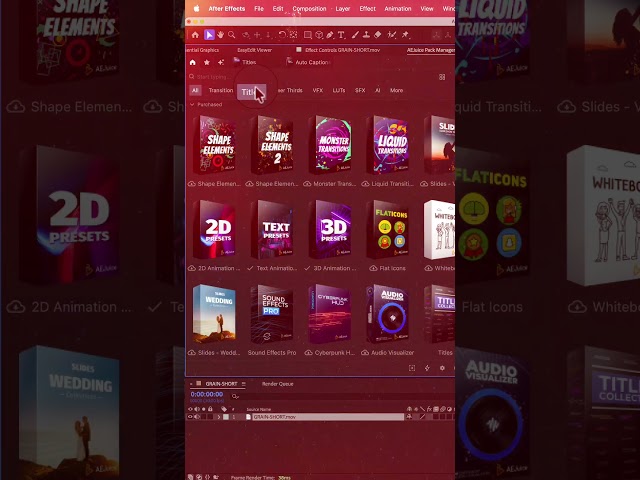This screenshot has width=640, height=480.
Task: Select the Pen tool
Action: point(330,35)
